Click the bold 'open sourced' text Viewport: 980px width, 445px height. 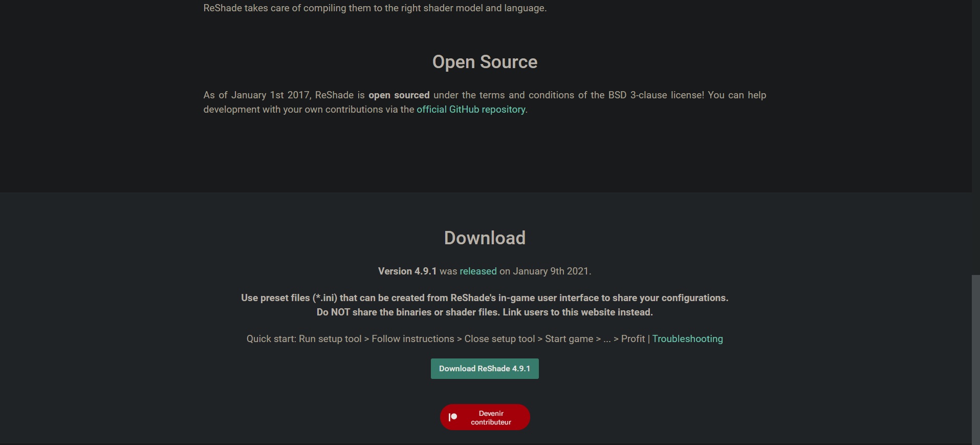click(x=399, y=95)
